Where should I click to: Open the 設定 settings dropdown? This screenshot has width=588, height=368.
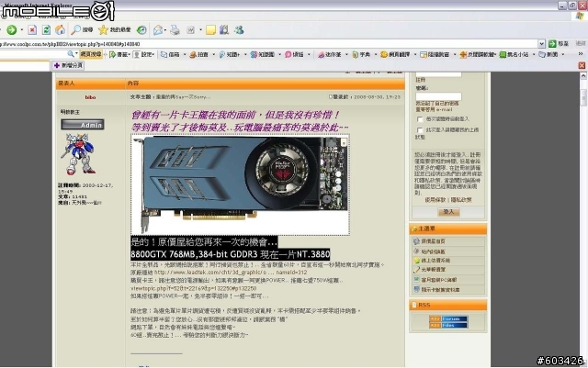(144, 55)
